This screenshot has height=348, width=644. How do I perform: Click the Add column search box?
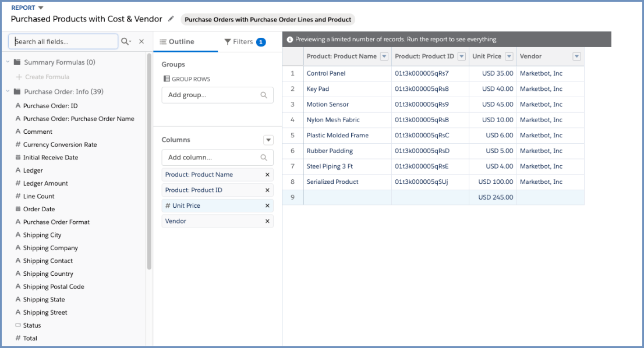[x=217, y=157]
